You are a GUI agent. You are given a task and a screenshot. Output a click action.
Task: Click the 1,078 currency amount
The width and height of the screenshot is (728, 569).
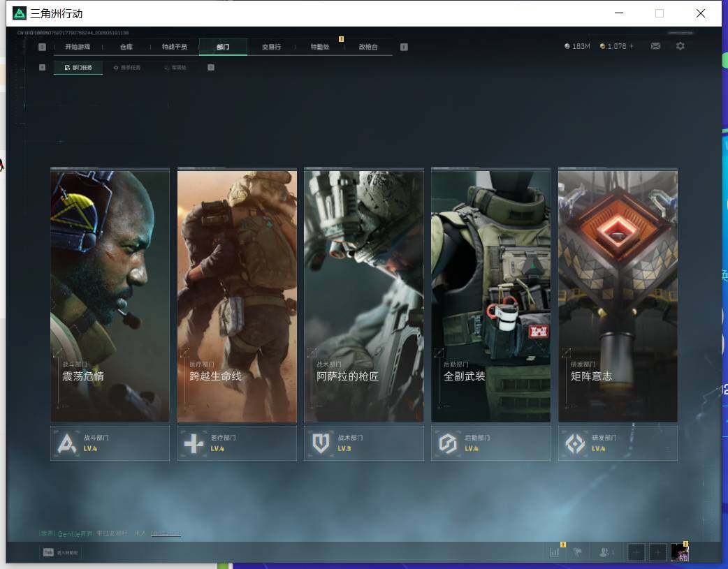[x=617, y=46]
